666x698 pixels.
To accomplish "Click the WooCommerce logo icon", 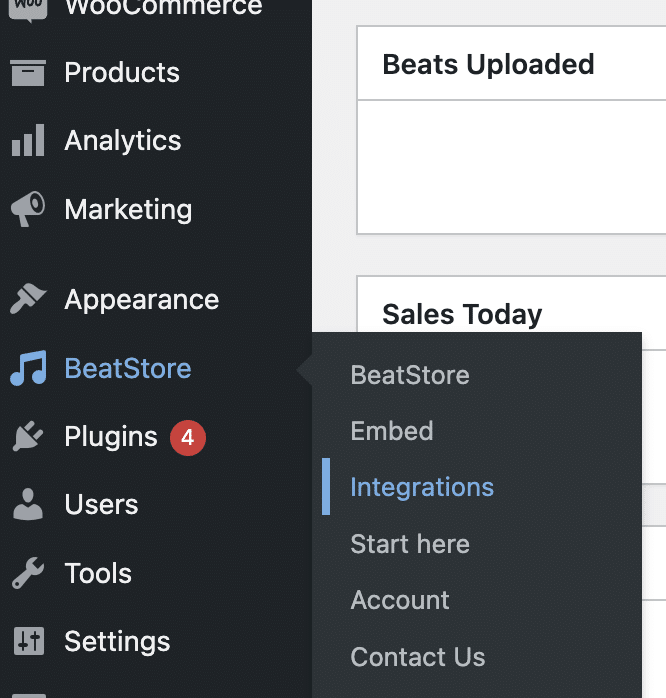I will 28,9.
